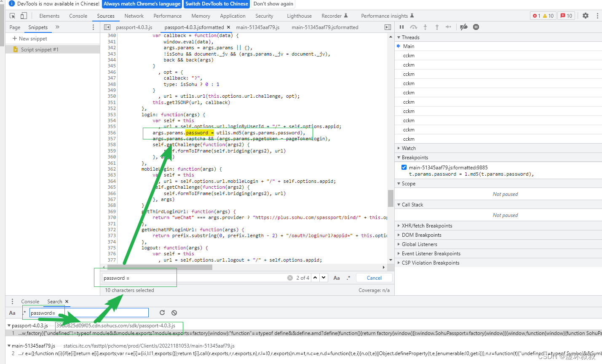The image size is (602, 364).
Task: Deactivate breakpoints icon
Action: point(464,27)
